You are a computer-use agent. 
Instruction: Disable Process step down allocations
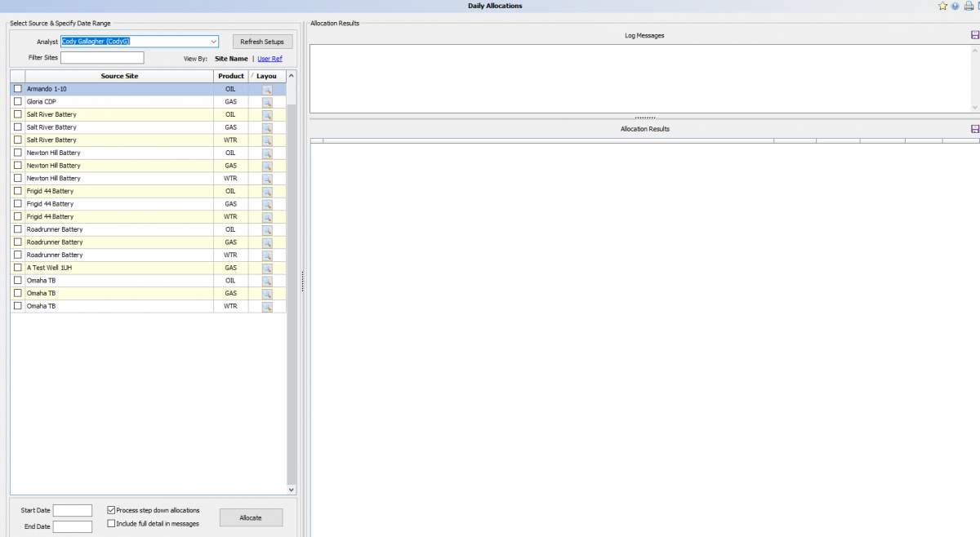111,510
